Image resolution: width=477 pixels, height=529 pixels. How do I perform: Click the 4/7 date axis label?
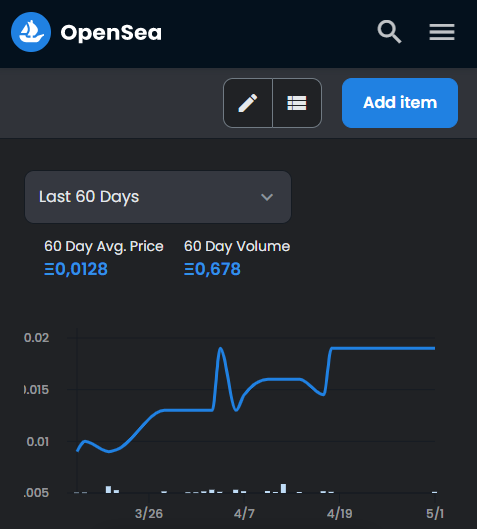click(244, 513)
